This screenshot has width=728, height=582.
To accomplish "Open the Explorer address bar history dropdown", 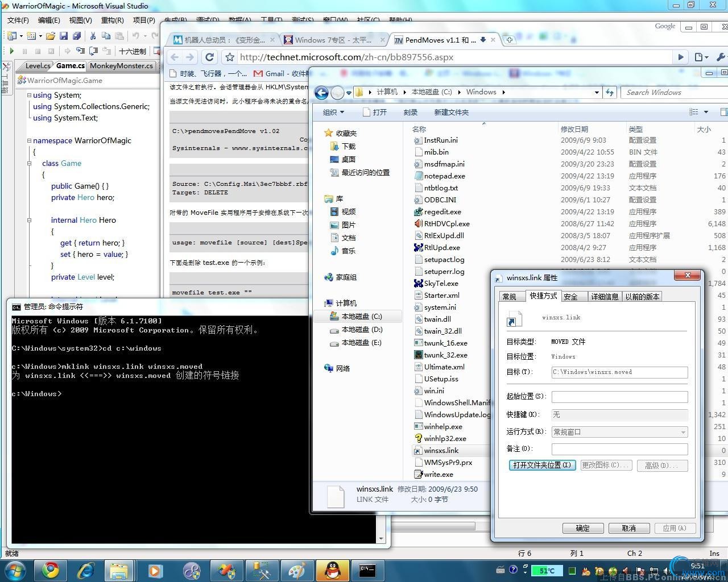I will [x=596, y=92].
